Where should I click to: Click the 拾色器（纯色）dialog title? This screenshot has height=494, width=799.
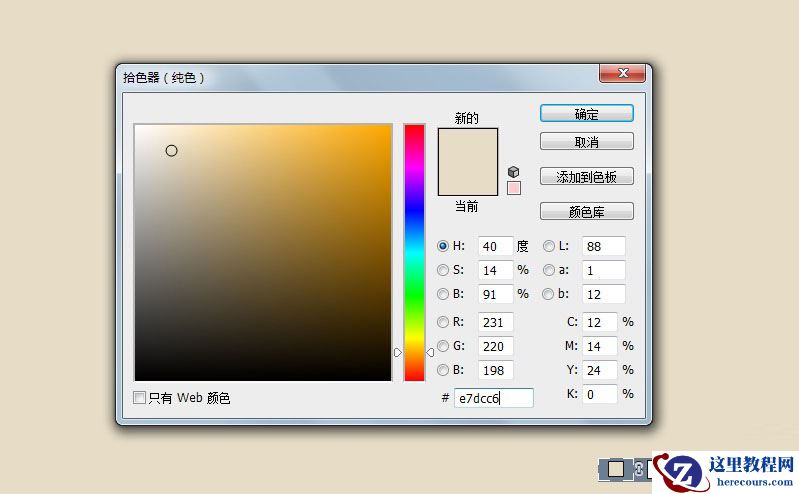tap(164, 77)
